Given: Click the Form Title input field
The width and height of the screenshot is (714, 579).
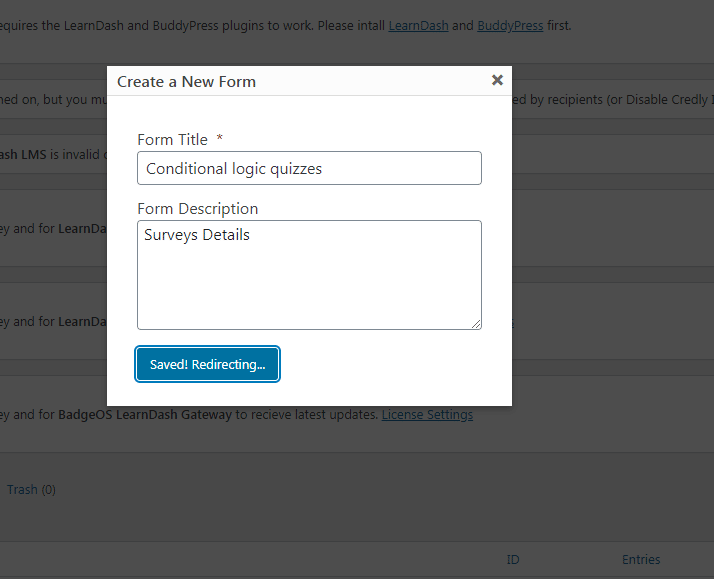Looking at the screenshot, I should tap(309, 168).
